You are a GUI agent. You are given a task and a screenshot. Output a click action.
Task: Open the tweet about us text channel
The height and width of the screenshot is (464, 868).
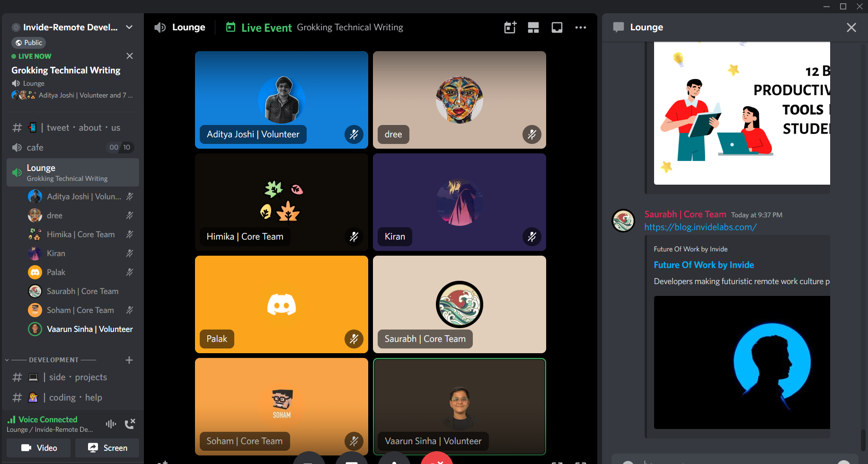click(x=73, y=127)
